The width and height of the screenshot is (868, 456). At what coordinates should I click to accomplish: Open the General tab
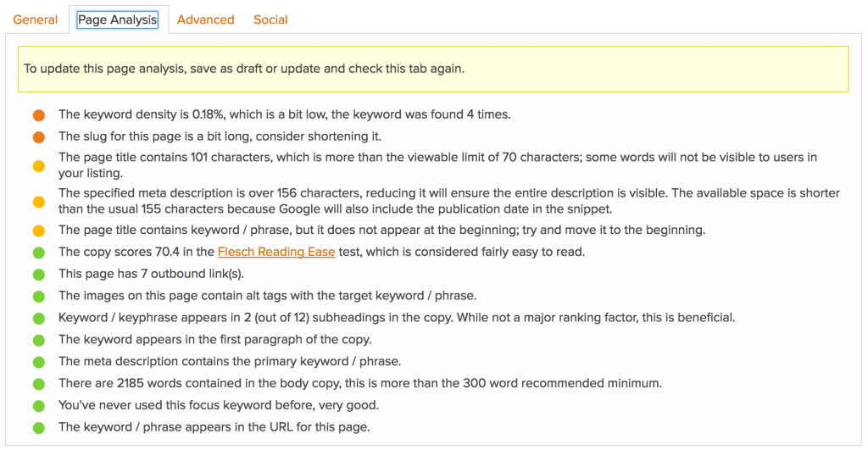[x=36, y=20]
